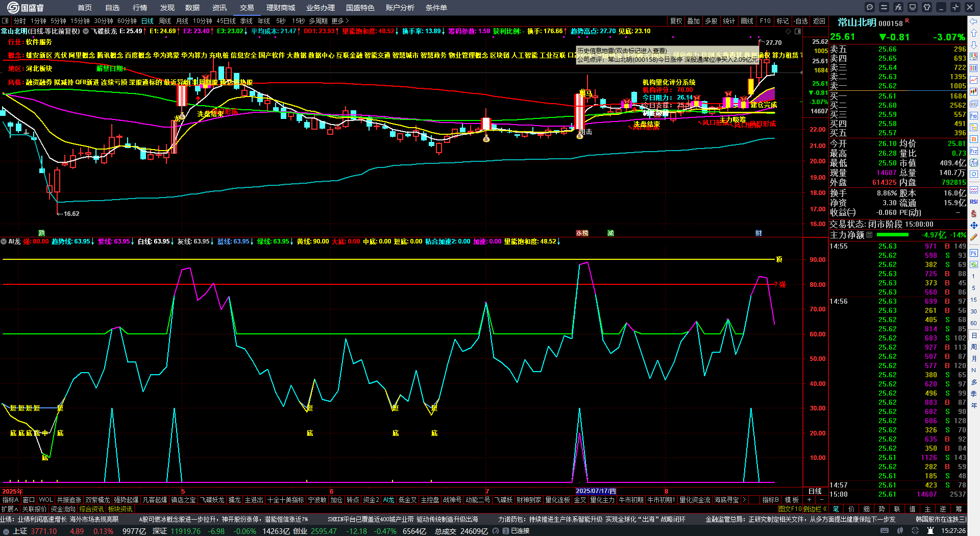Click the blue back arrow sidebar icon

click(x=974, y=21)
